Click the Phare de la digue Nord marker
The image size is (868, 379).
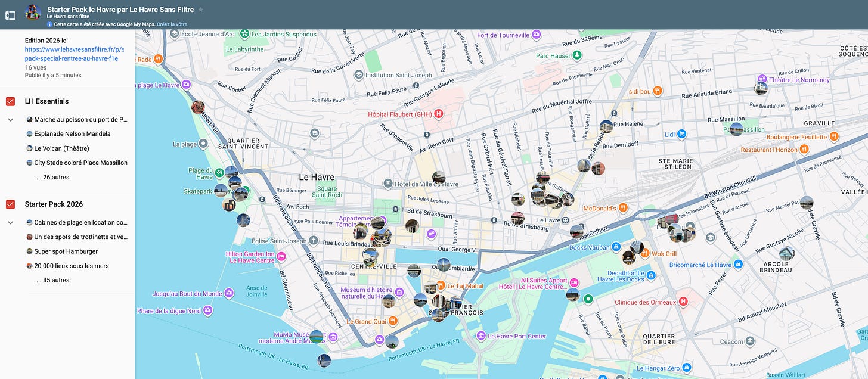tap(207, 310)
